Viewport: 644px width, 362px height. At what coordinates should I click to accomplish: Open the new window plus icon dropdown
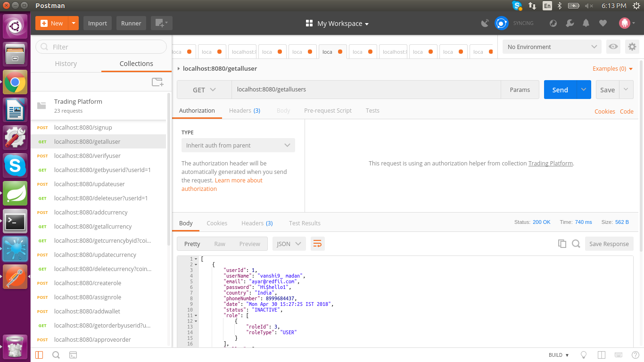pyautogui.click(x=162, y=23)
